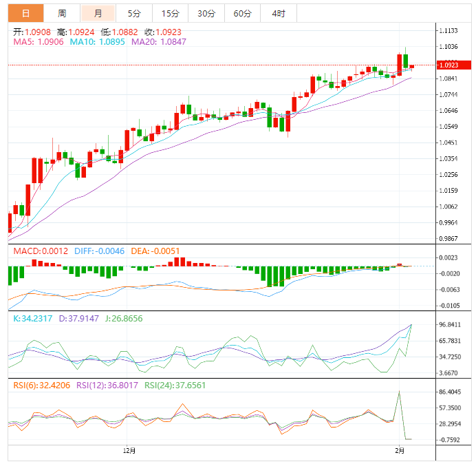Click the 1.0159 price axis label
Screen dimensions: 476x464
click(x=448, y=191)
